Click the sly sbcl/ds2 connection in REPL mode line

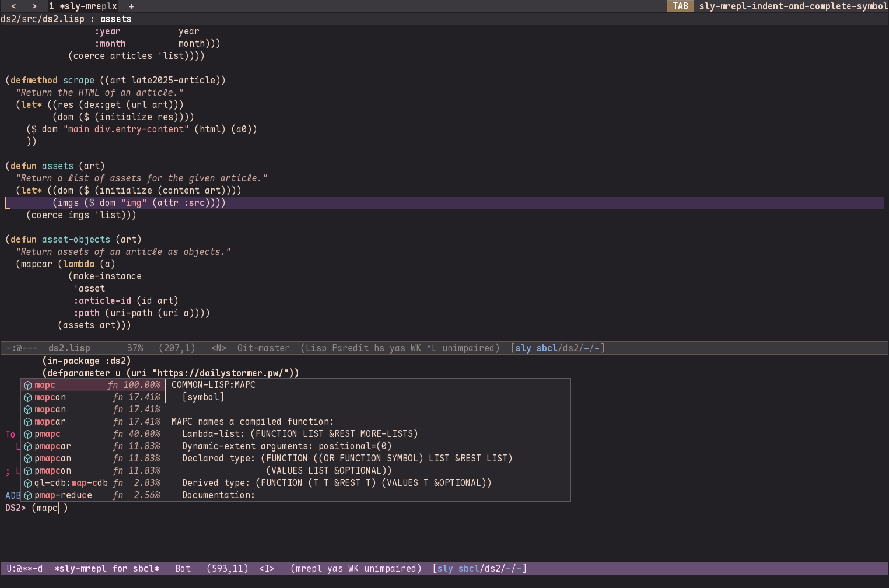tap(480, 569)
